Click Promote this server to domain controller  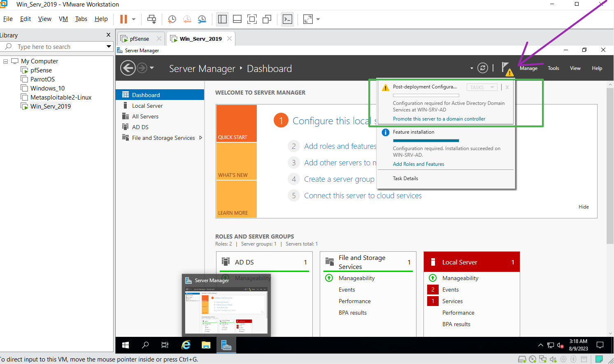439,119
